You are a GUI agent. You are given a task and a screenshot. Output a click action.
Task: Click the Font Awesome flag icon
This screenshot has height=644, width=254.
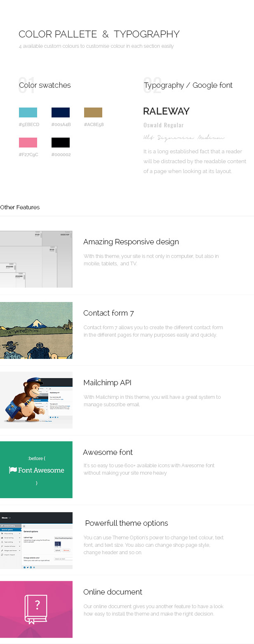tap(13, 470)
